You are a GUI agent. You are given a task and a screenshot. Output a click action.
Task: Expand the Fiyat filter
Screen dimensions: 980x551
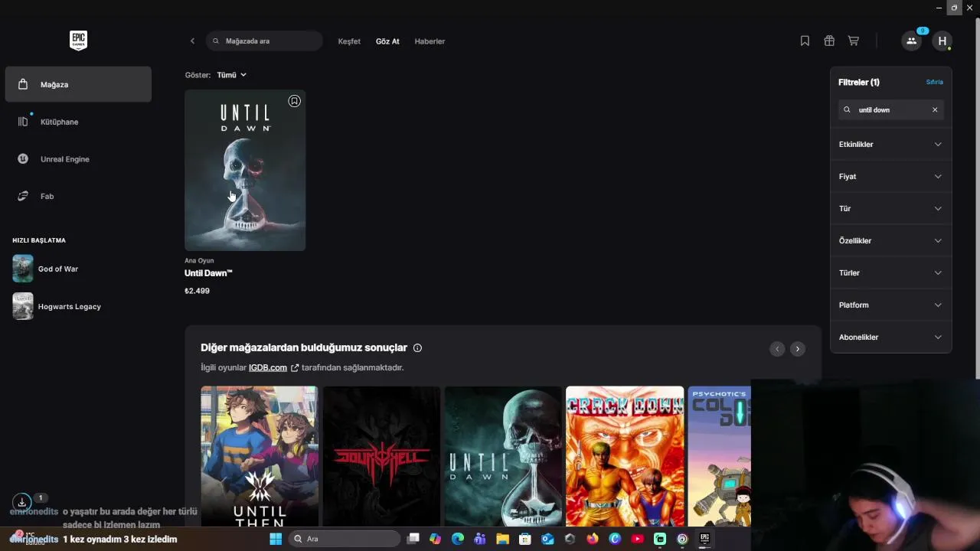click(891, 176)
